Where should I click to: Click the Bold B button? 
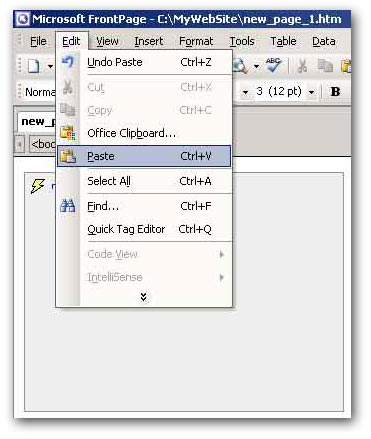pos(335,91)
